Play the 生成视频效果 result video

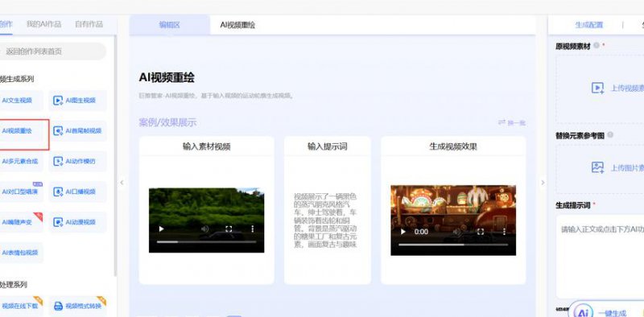[x=403, y=232]
